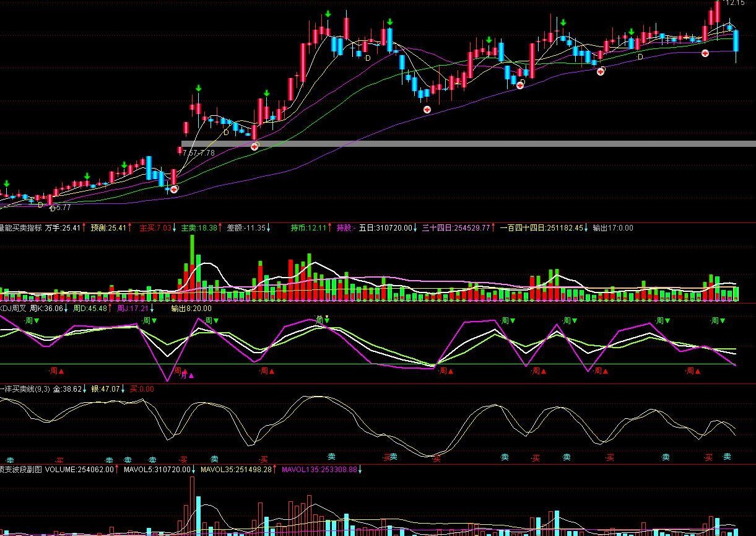This screenshot has width=756, height=536.
Task: Click the 万手:25.41 readout
Action: tap(63, 228)
